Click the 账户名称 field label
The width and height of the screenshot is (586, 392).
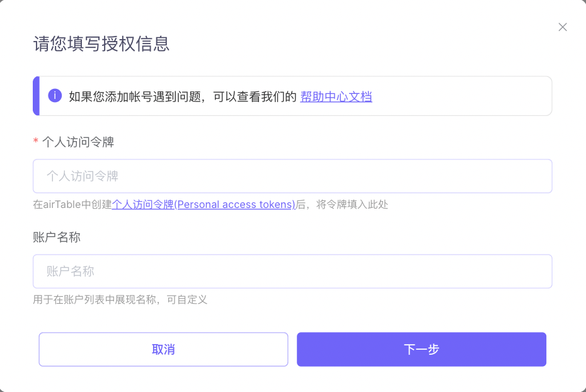click(x=57, y=238)
